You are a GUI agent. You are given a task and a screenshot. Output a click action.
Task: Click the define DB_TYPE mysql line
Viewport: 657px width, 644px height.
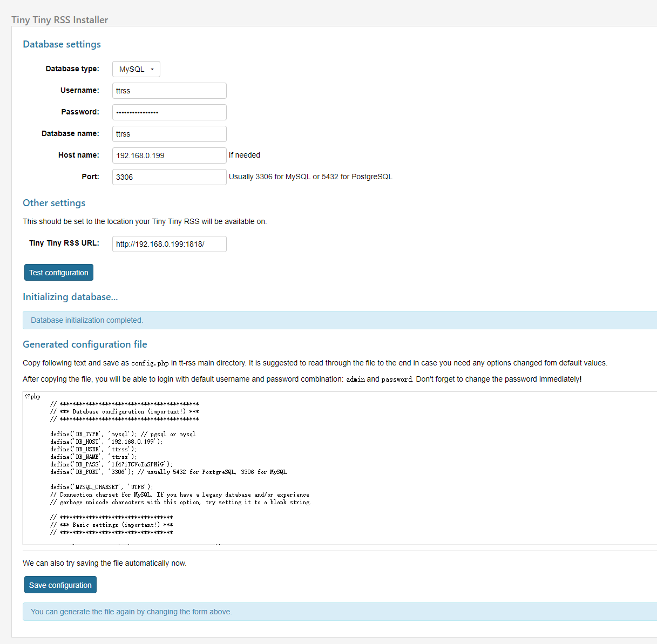point(123,434)
